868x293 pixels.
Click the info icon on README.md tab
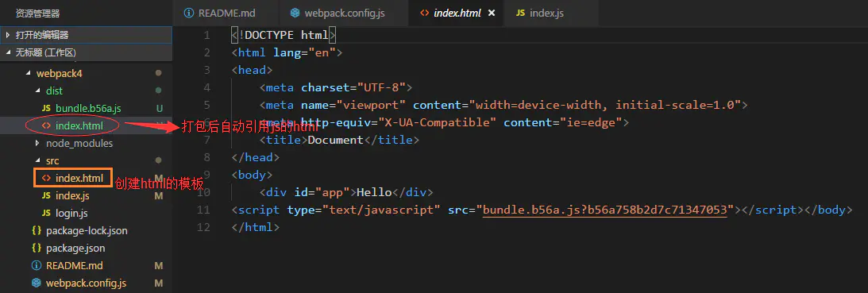(189, 13)
